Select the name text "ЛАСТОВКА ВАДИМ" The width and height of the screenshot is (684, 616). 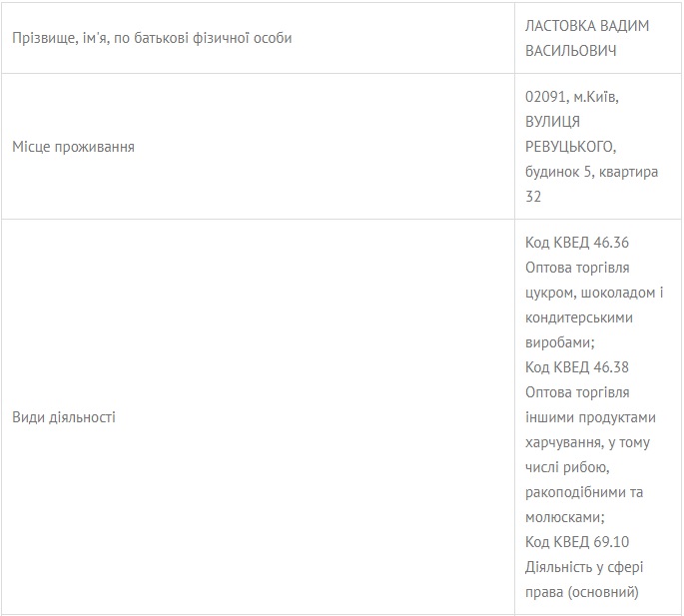click(587, 26)
